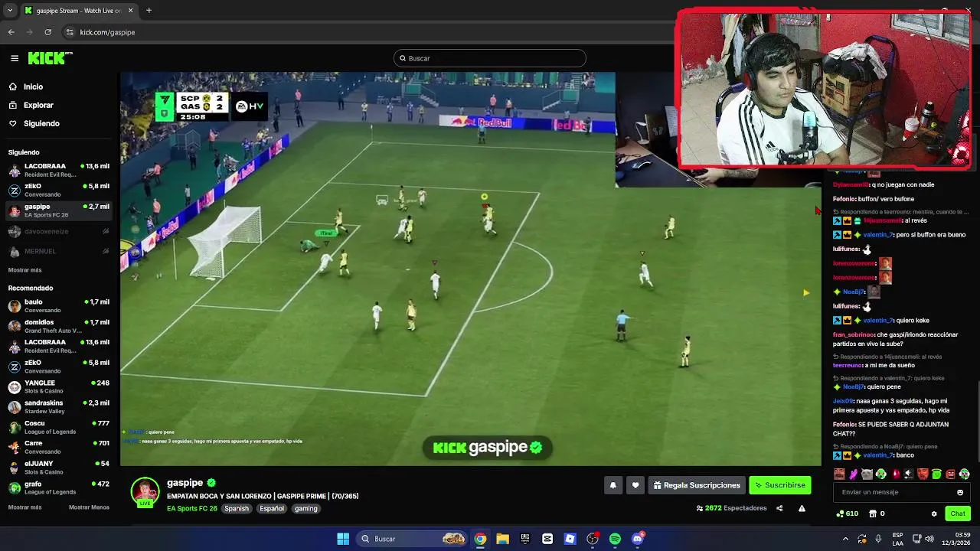Open a new browser tab
Viewport: 980px width, 551px height.
tap(149, 11)
